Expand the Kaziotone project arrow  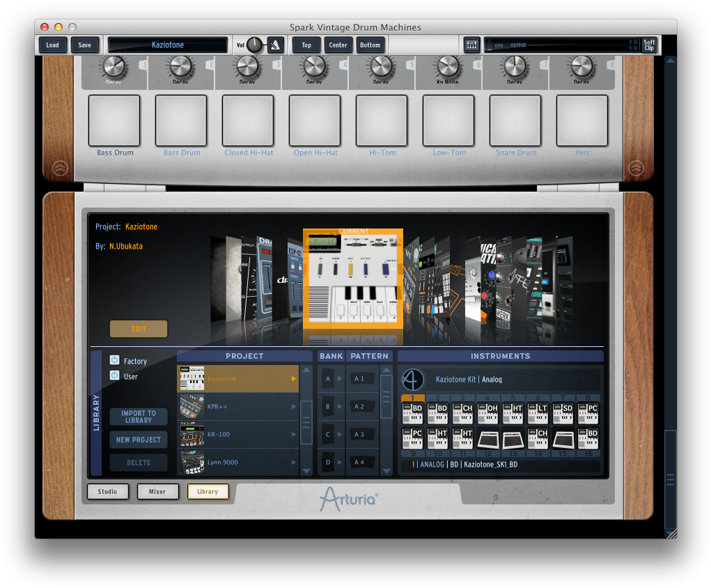(x=294, y=379)
